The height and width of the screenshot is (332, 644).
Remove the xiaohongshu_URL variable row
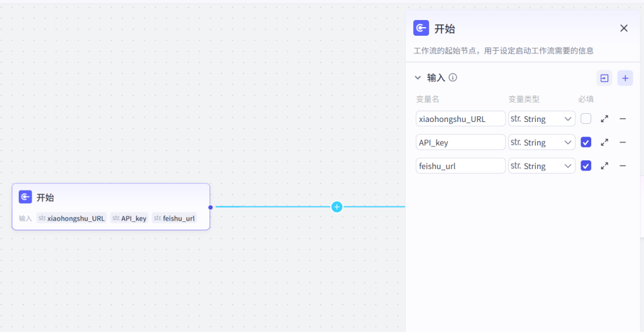[x=623, y=119]
